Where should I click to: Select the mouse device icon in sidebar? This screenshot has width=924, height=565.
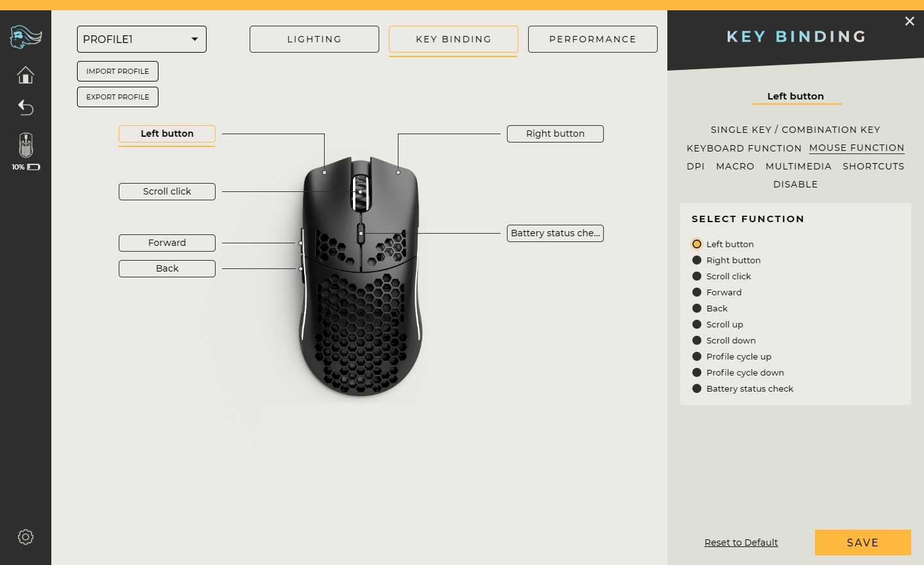(26, 145)
